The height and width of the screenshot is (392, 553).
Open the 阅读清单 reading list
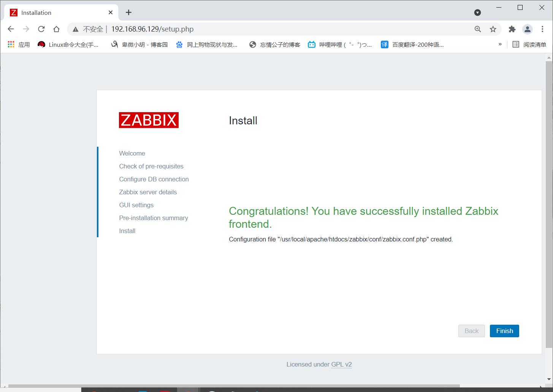coord(529,44)
